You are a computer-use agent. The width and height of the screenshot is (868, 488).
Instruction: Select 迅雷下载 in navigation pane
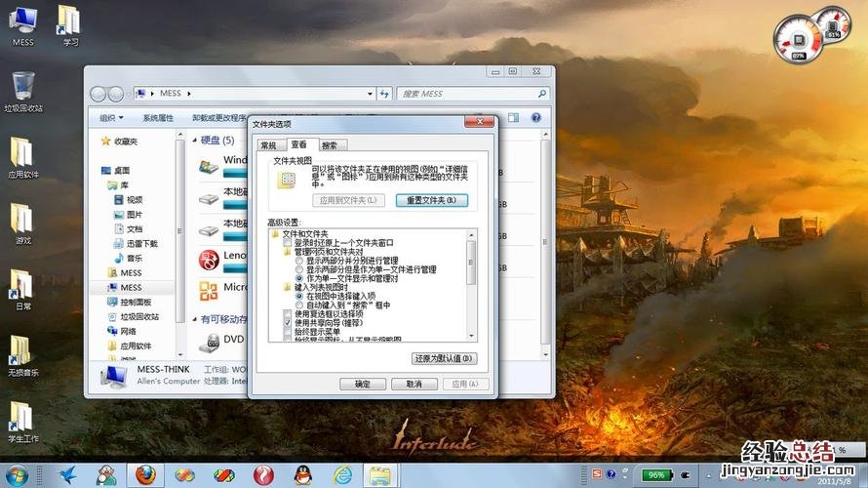pos(137,243)
